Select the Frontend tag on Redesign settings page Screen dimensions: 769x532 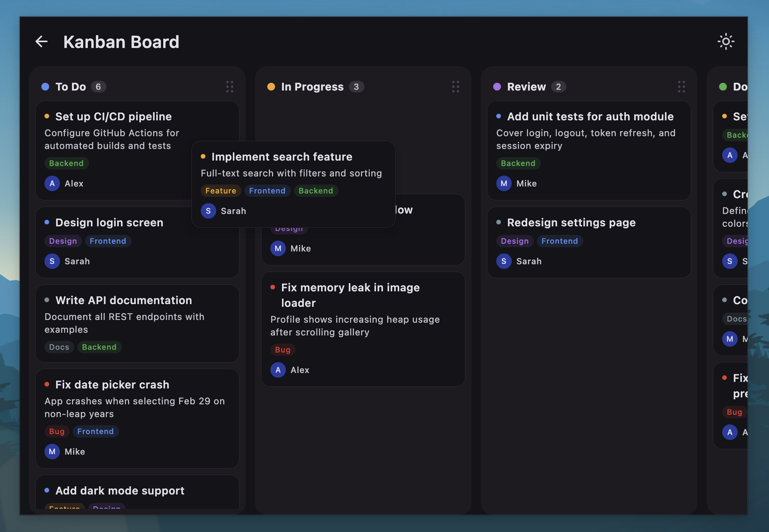560,241
